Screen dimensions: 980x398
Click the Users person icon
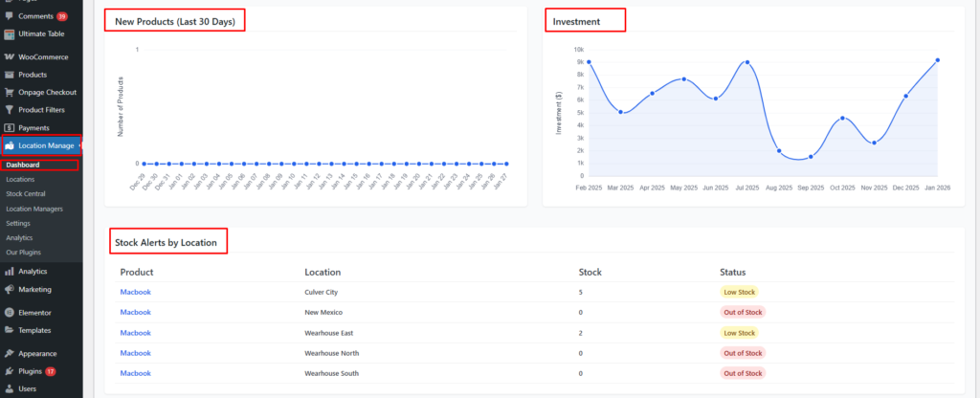pos(9,388)
